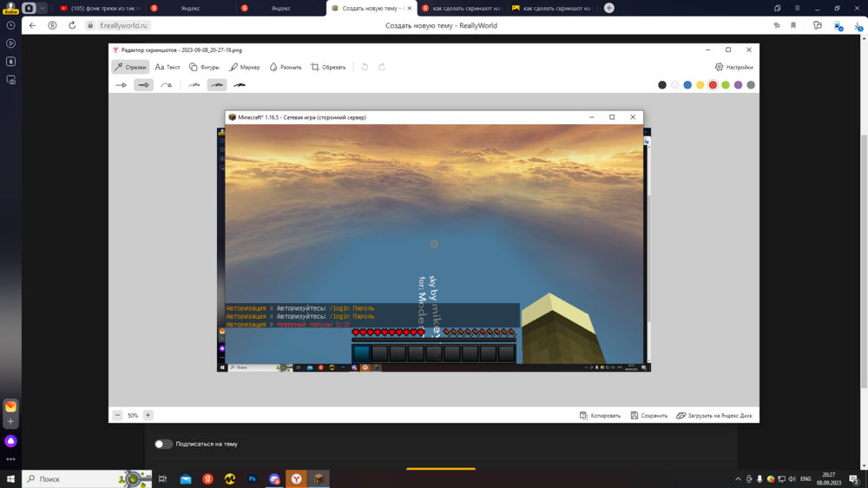
Task: Go back in browser history
Action: (x=33, y=25)
